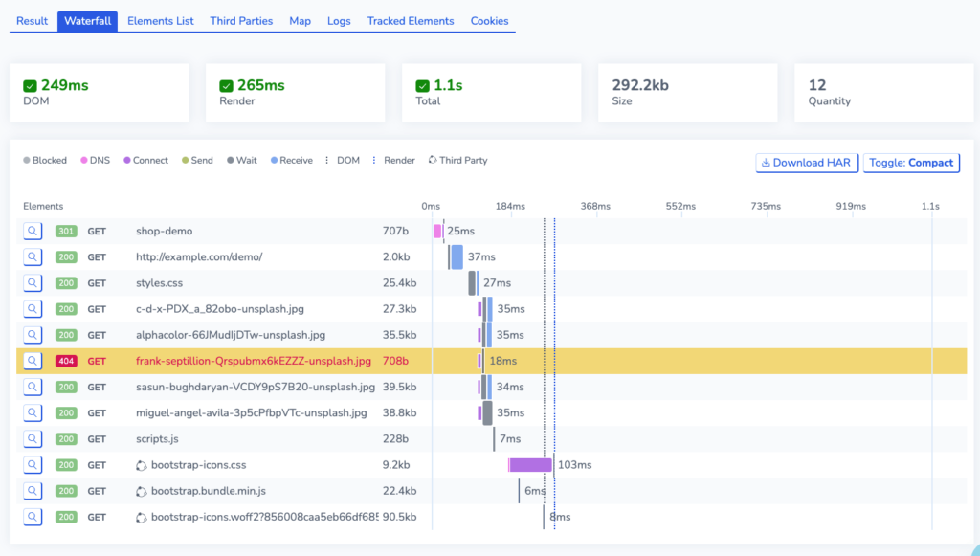
Task: Click the http://example.com/demo/ element name
Action: coord(199,256)
